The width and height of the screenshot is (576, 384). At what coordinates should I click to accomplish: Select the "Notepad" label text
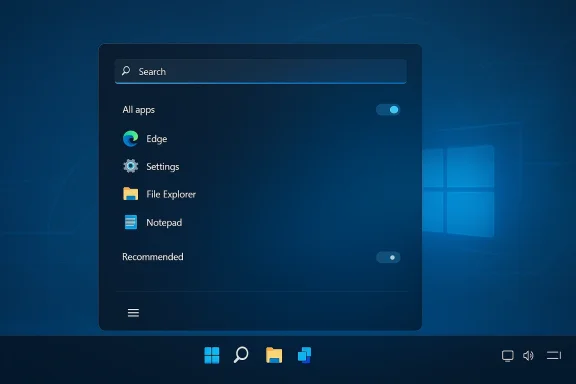164,223
